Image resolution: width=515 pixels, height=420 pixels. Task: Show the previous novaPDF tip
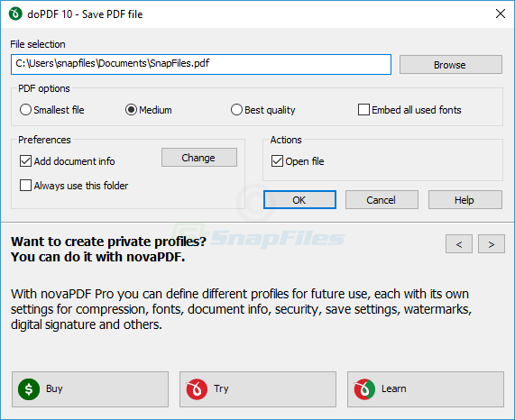click(459, 243)
